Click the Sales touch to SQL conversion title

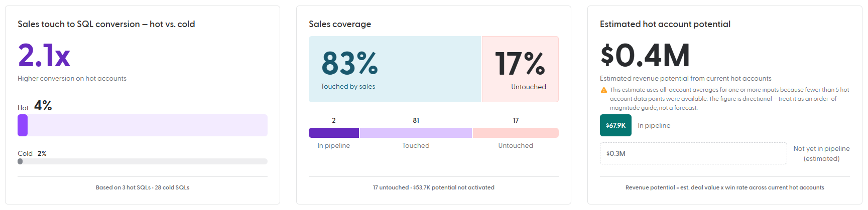(106, 24)
